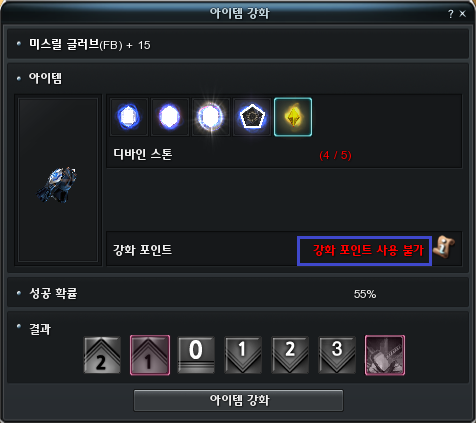Click the 강화 포인트 사용 불가 text
476x423 pixels.
pos(368,250)
